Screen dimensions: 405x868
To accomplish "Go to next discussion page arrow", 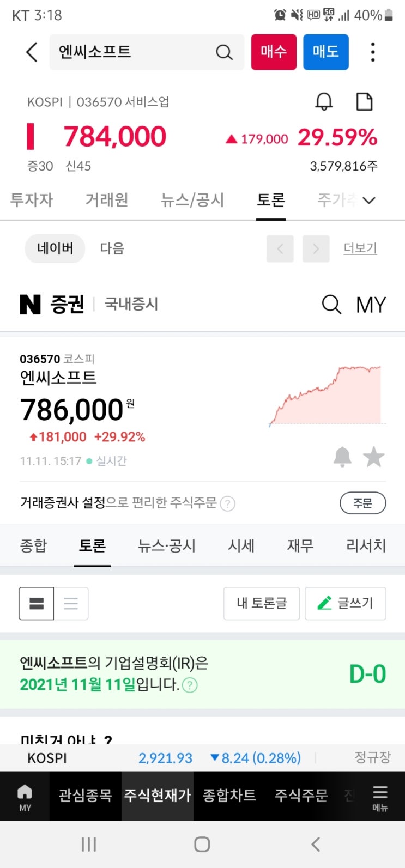I will pyautogui.click(x=316, y=249).
